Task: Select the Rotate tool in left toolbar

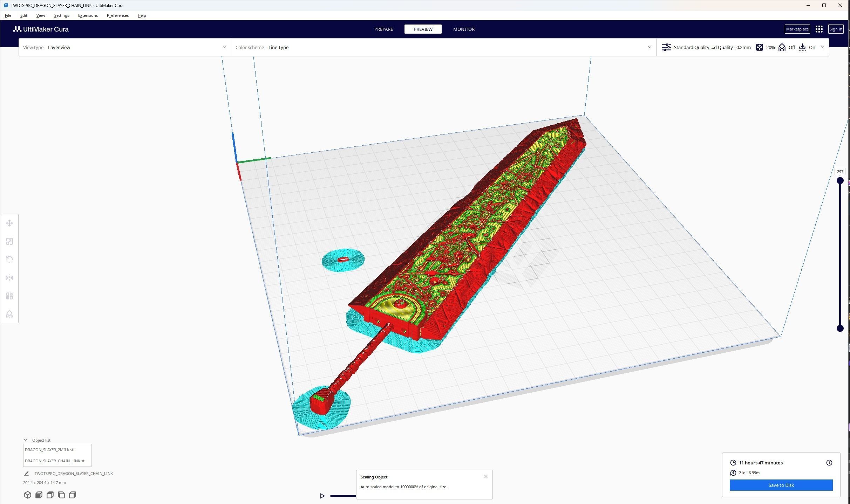Action: pos(9,260)
